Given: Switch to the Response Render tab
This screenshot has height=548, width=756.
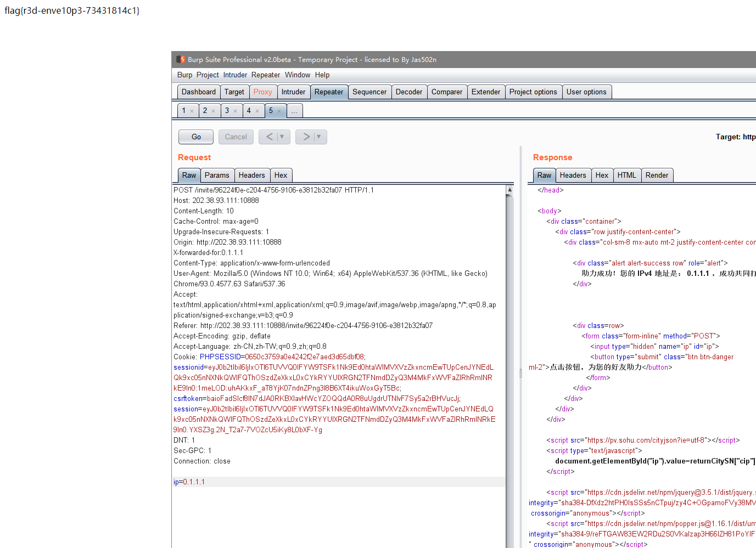Looking at the screenshot, I should coord(657,175).
